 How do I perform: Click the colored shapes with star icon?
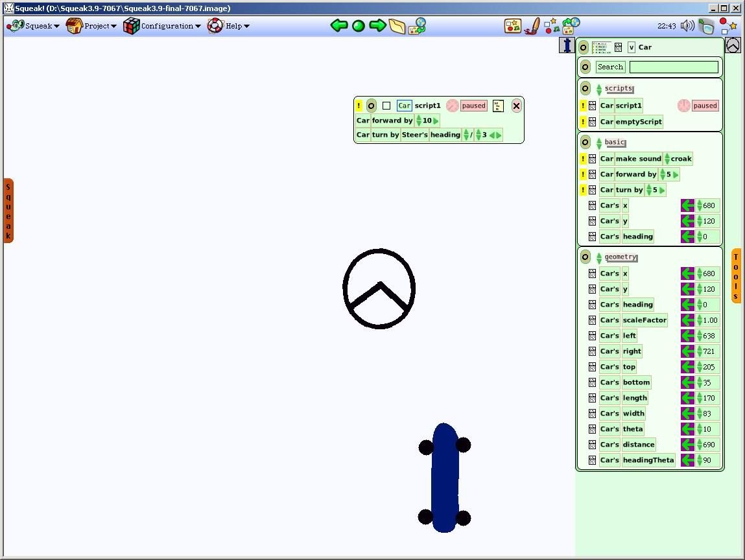(551, 26)
